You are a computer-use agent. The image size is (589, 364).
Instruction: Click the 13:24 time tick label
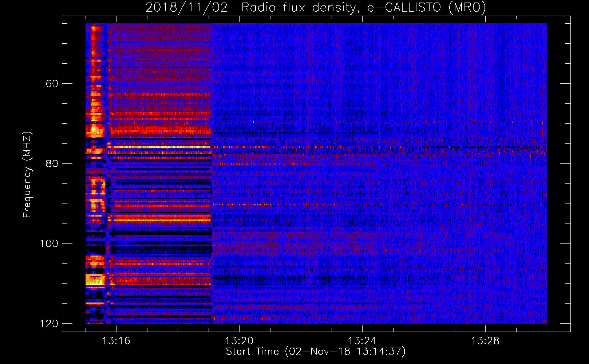362,341
